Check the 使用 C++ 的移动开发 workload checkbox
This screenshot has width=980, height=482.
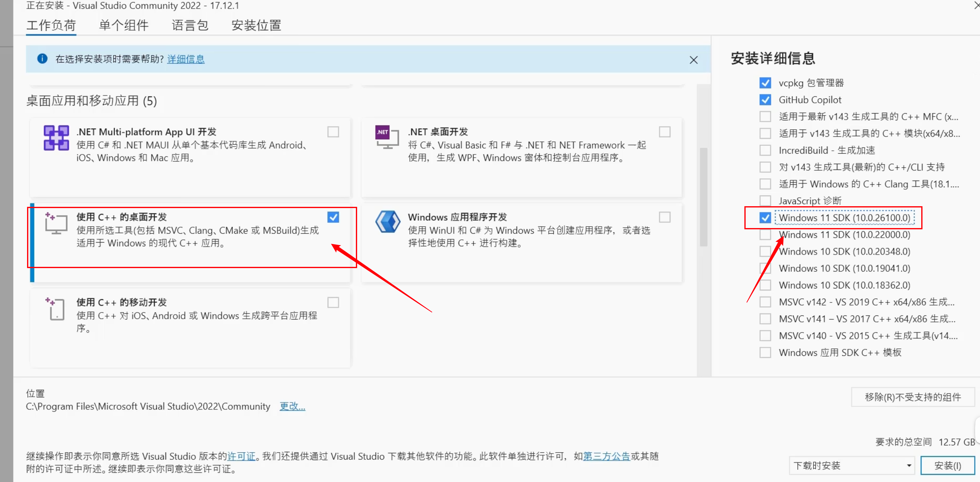tap(333, 302)
